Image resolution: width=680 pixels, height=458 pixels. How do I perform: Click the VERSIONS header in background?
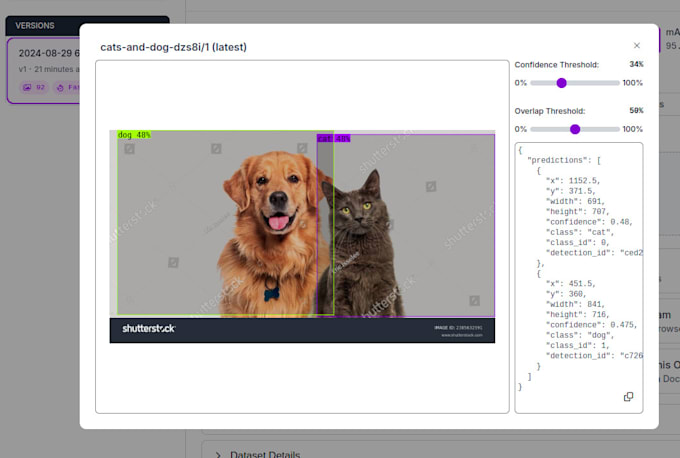point(35,26)
